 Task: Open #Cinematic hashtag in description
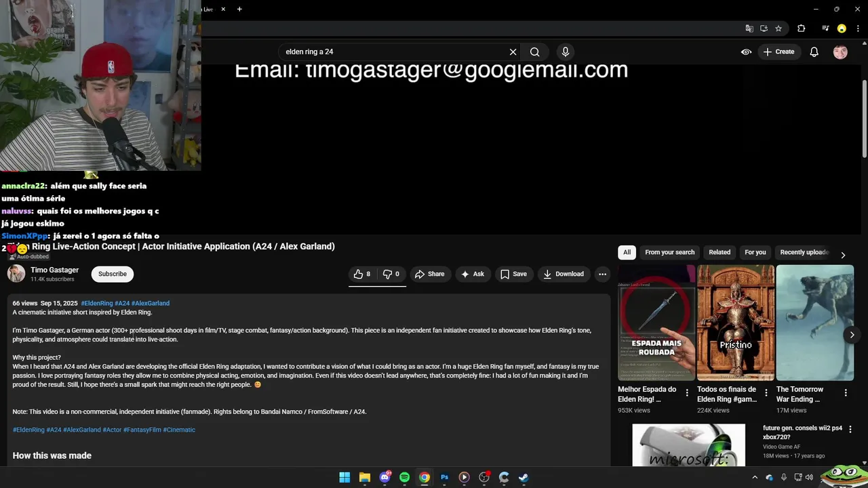click(179, 430)
